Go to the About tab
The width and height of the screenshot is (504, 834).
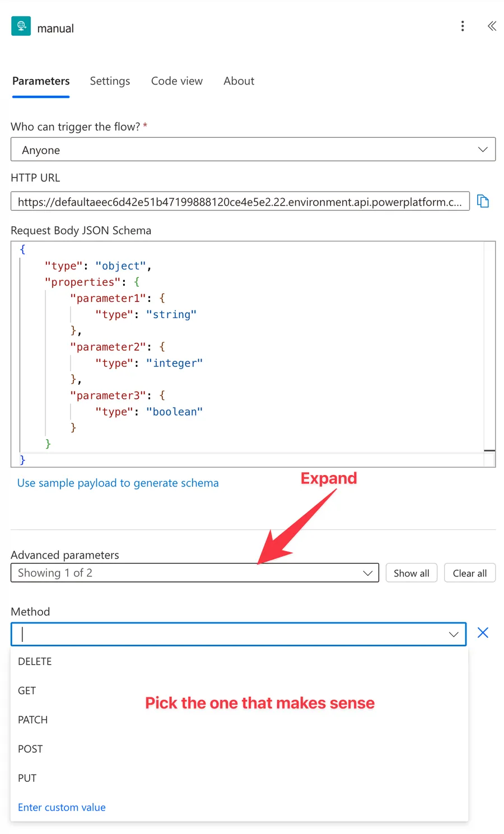(239, 81)
